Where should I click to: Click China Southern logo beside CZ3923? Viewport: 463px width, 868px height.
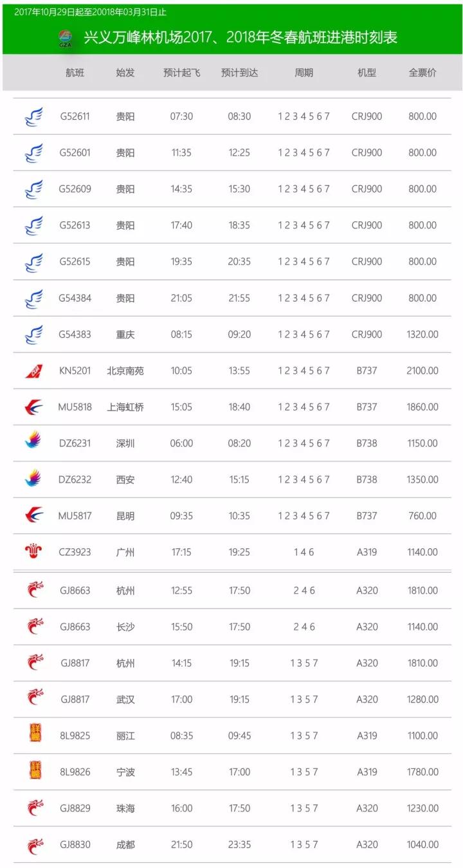[33, 551]
